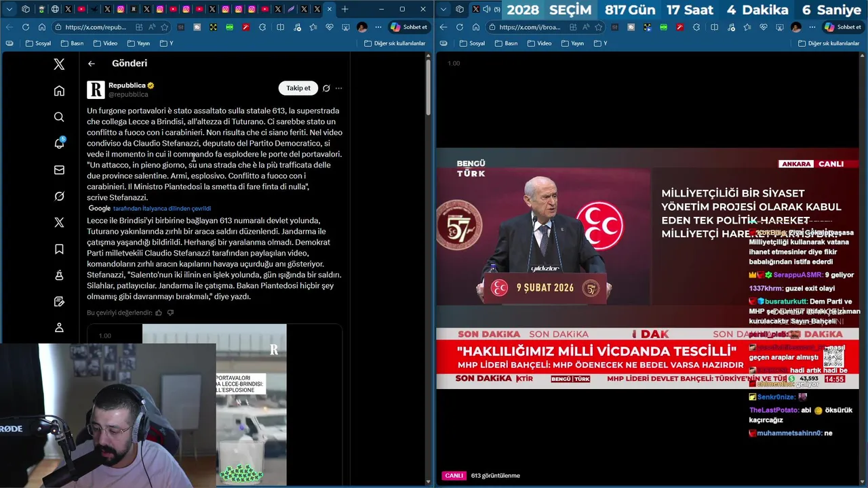The height and width of the screenshot is (488, 868).
Task: Open the X profile icon in sidebar
Action: pyautogui.click(x=59, y=328)
